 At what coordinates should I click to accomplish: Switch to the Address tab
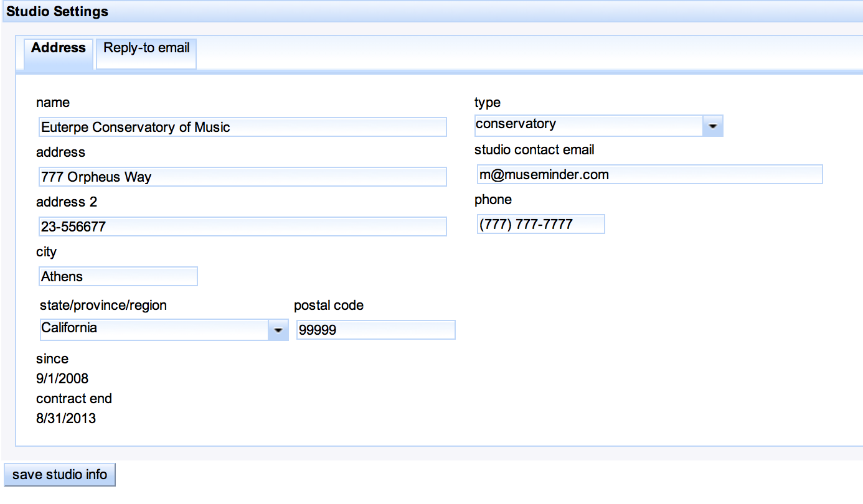(x=59, y=48)
